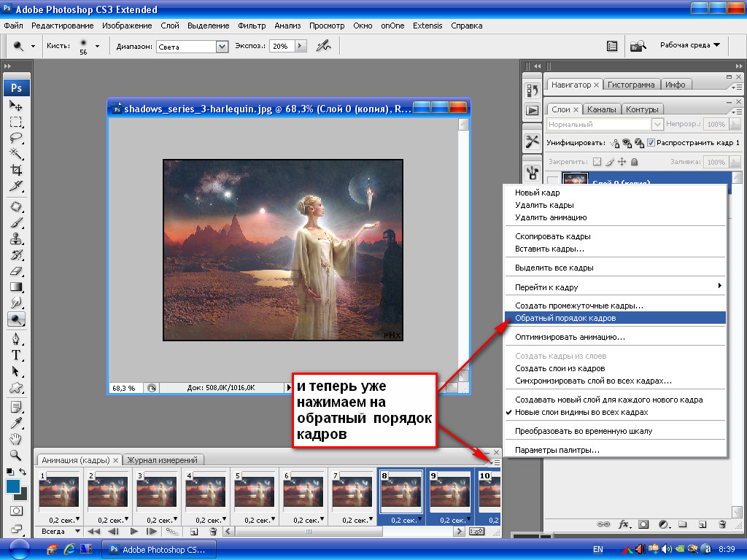
Task: Select the Magic Wand tool
Action: point(16,154)
